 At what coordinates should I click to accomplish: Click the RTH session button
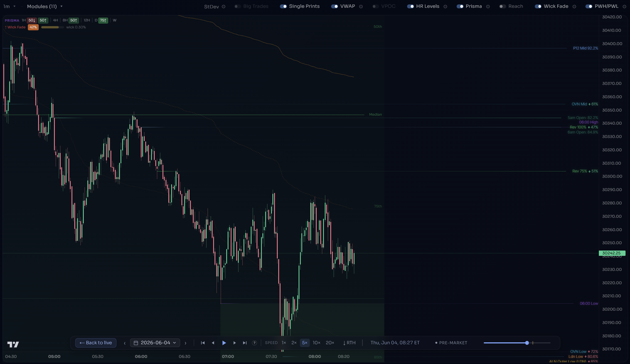[349, 343]
